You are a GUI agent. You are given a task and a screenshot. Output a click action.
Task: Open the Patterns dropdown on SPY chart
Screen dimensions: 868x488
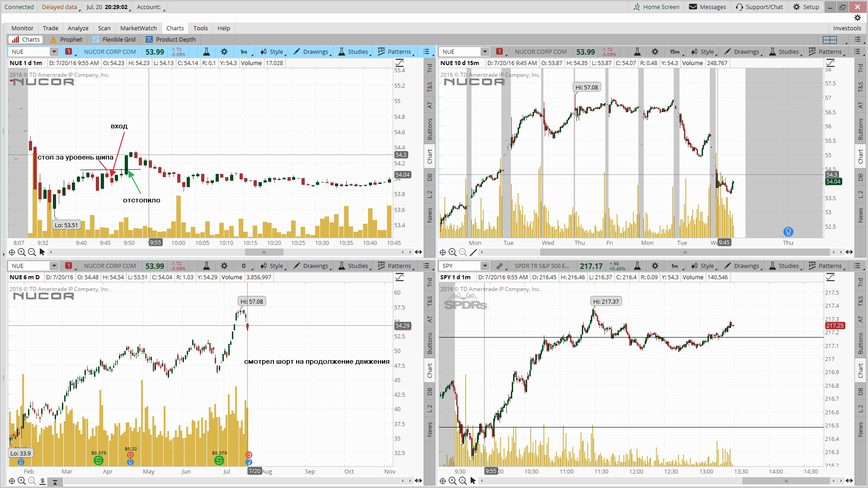click(826, 266)
